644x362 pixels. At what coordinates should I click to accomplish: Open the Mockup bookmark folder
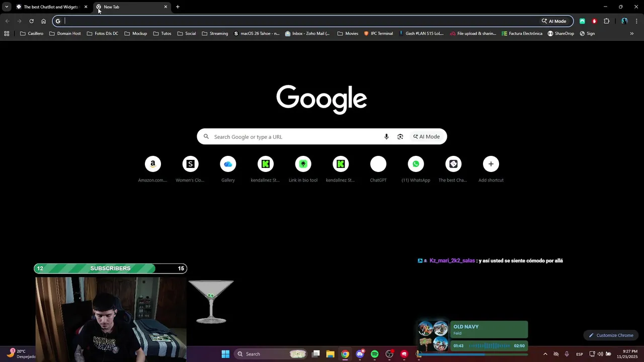tap(136, 34)
